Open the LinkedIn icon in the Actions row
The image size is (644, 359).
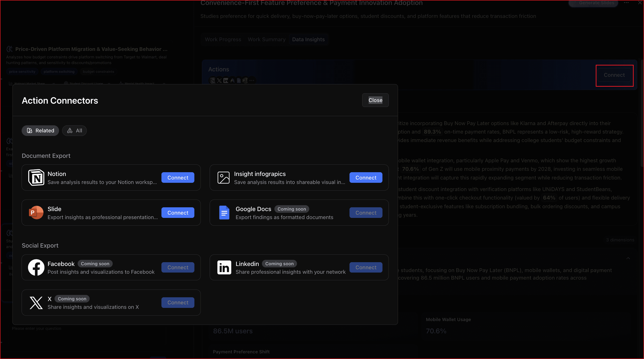pos(226,81)
